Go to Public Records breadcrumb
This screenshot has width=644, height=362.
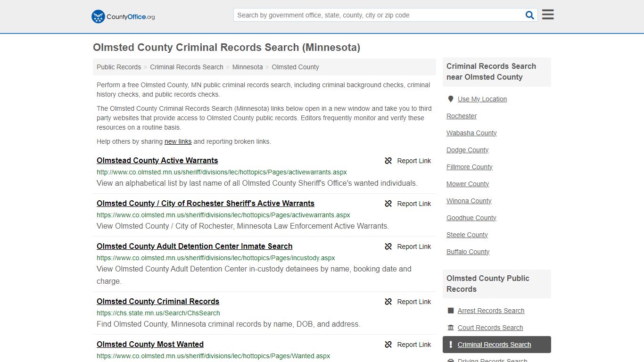119,67
